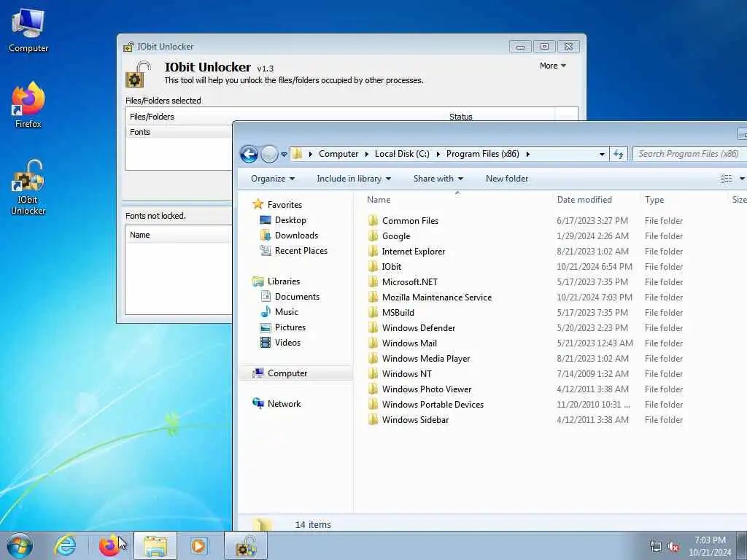This screenshot has width=747, height=560.
Task: Open the Music library
Action: click(286, 312)
